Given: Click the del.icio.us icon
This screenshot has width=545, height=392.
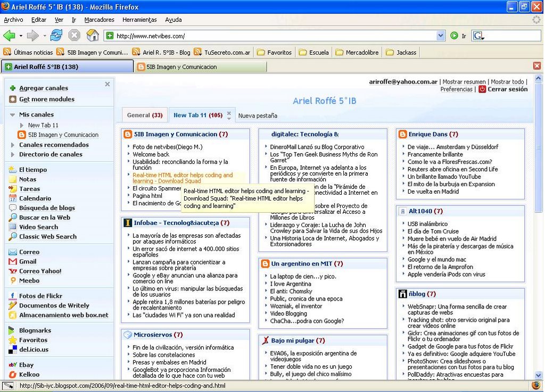Looking at the screenshot, I should coord(13,349).
